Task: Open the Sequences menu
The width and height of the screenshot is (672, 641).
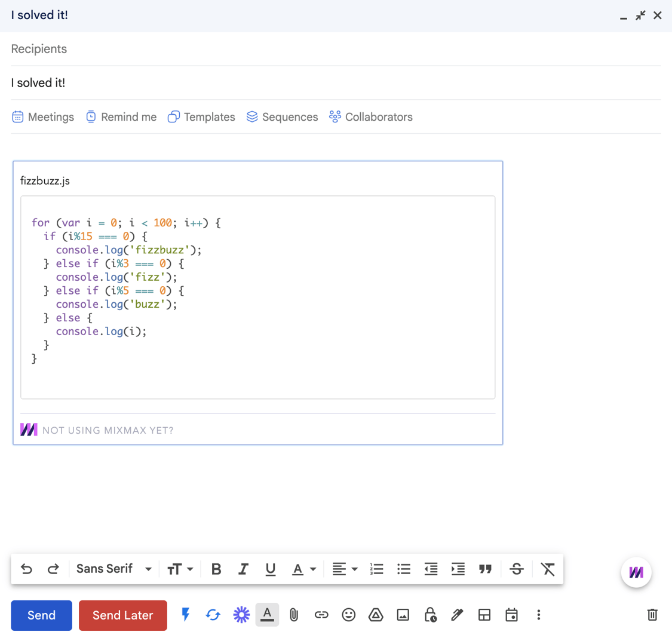Action: click(x=281, y=116)
